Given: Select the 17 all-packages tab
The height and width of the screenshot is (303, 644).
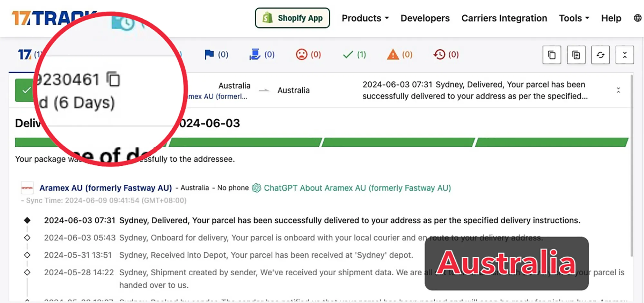Looking at the screenshot, I should tap(29, 54).
